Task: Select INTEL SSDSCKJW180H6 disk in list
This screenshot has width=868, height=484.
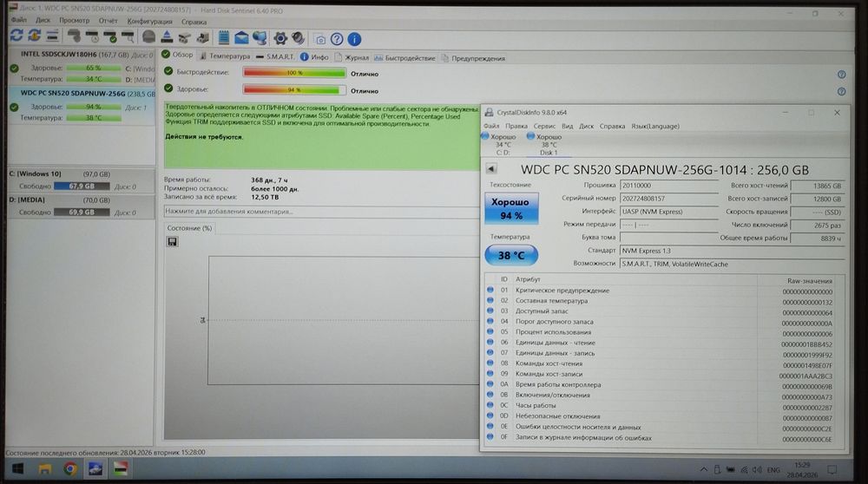Action: 82,67
